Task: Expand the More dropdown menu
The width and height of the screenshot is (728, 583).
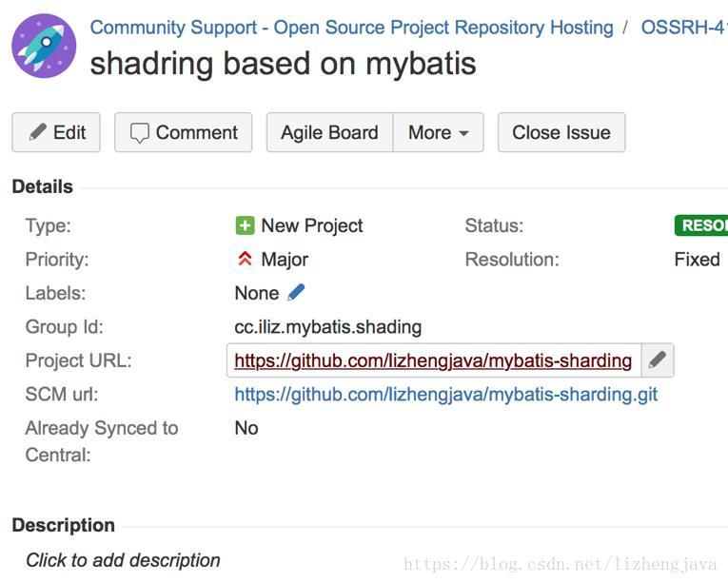Action: pyautogui.click(x=439, y=132)
